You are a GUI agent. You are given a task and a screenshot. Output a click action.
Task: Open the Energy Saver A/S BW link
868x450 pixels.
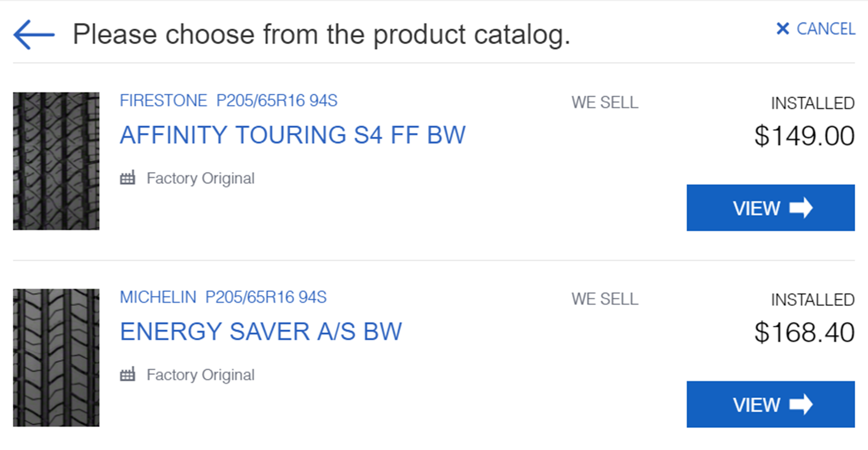261,332
